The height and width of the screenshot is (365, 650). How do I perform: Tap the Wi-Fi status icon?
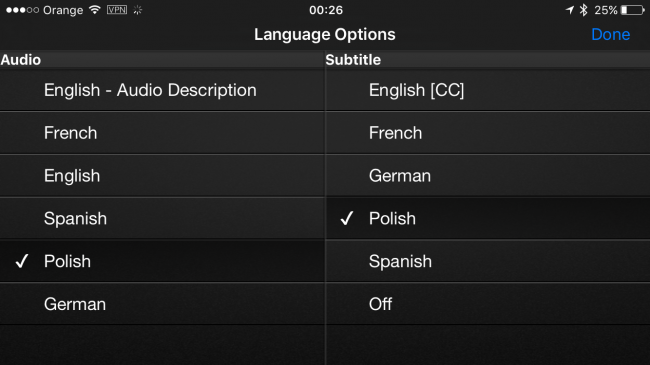point(95,10)
